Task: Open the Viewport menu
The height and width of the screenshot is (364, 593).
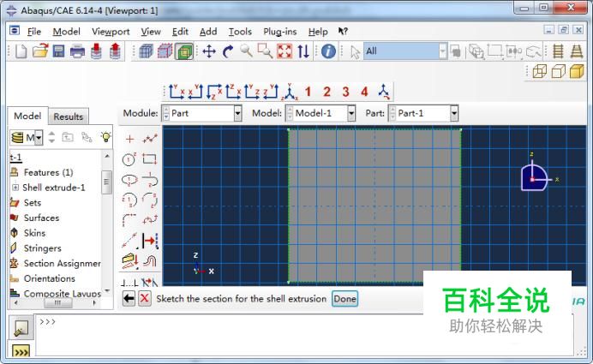Action: coord(111,32)
